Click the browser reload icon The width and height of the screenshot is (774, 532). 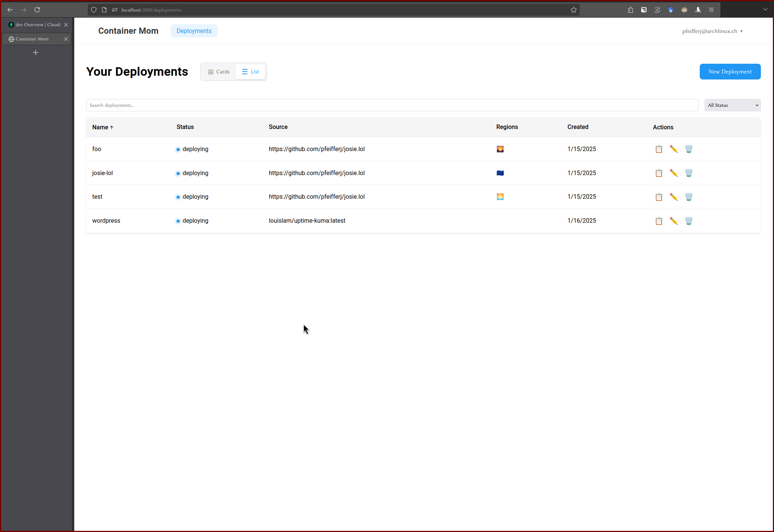[x=37, y=10]
